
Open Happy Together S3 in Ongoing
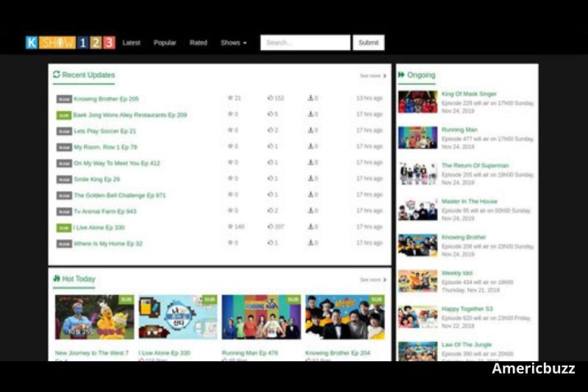click(x=467, y=309)
